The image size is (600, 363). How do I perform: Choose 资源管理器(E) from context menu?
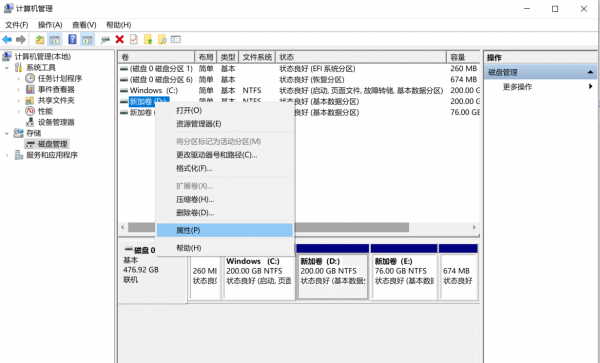(x=225, y=124)
